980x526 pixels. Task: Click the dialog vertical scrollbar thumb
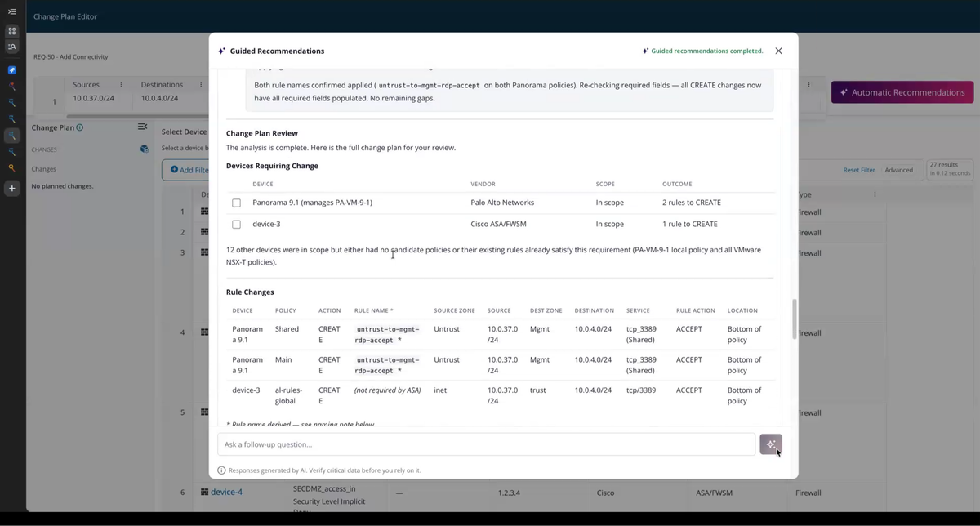pos(794,319)
